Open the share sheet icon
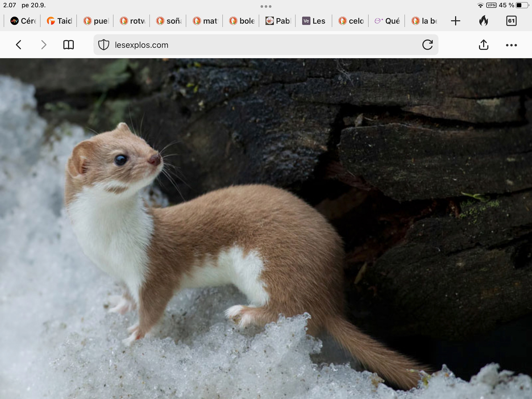 point(484,45)
